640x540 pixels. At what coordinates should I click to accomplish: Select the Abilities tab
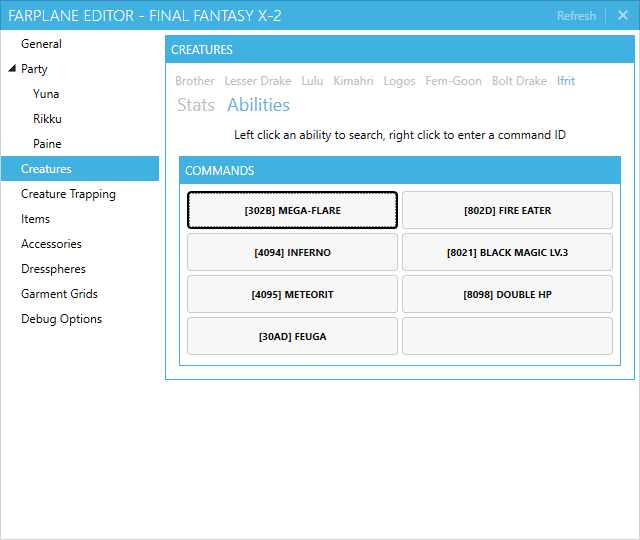259,105
